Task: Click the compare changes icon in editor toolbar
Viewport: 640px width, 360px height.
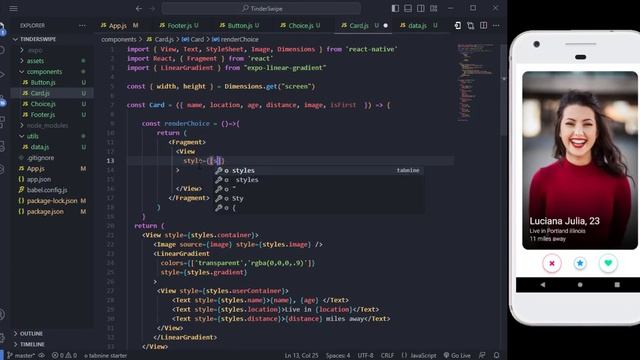Action: 471,25
